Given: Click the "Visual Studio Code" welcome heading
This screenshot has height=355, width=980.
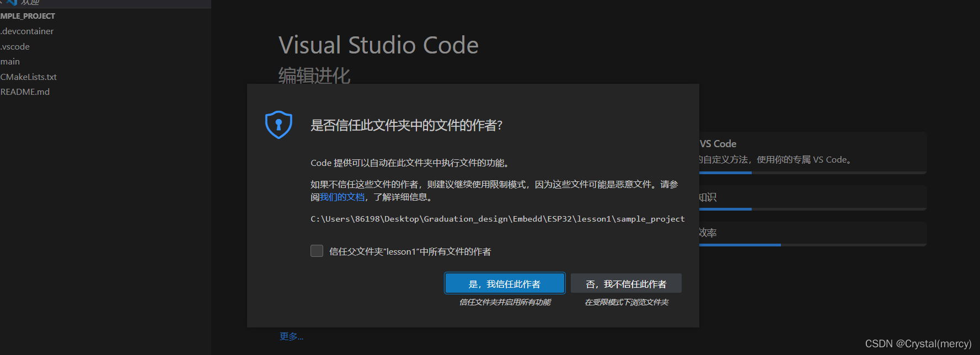Looking at the screenshot, I should coord(378,45).
